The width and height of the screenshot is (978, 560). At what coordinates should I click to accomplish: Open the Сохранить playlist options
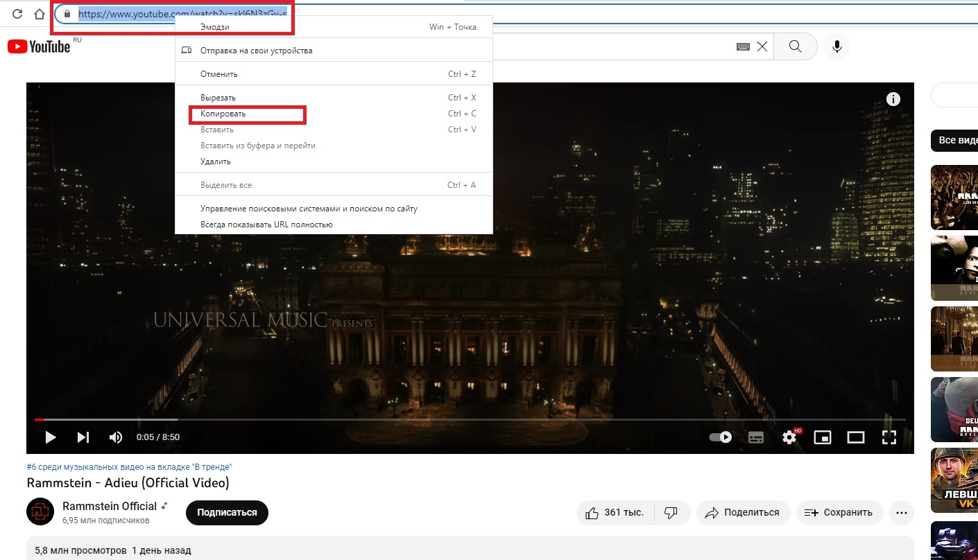[839, 513]
